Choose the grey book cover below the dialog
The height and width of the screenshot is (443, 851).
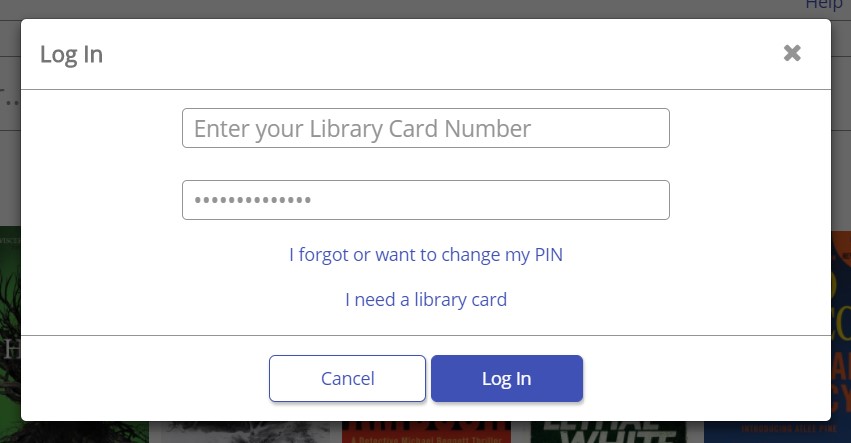click(245, 432)
